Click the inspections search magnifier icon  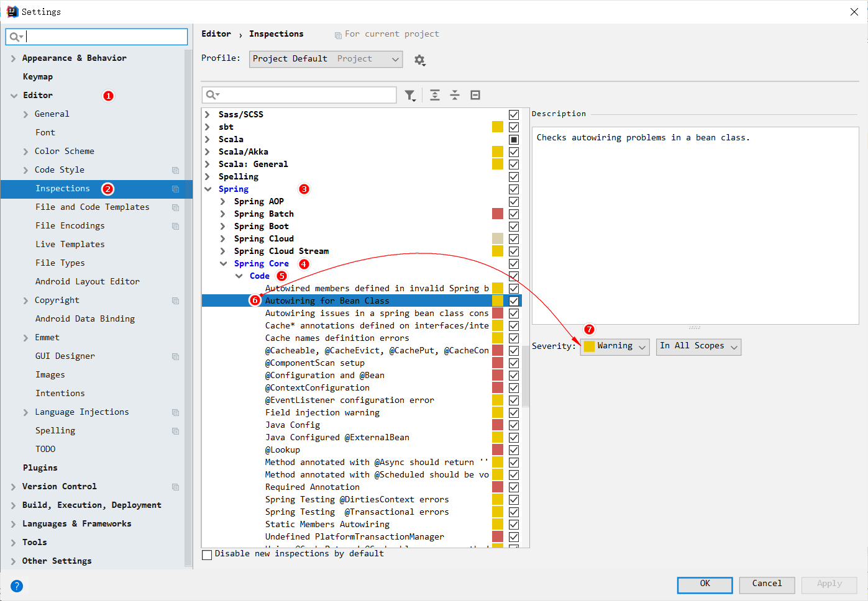click(212, 95)
